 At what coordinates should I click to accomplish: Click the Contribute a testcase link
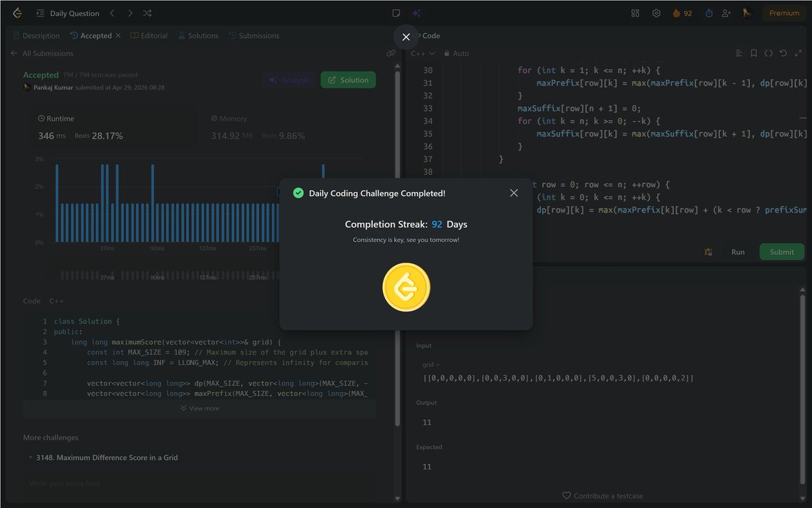click(x=602, y=496)
